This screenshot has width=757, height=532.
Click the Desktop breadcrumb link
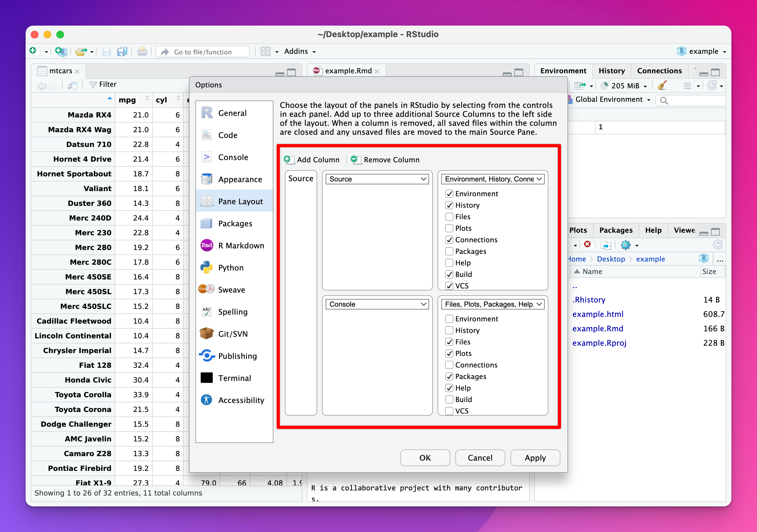(x=611, y=259)
